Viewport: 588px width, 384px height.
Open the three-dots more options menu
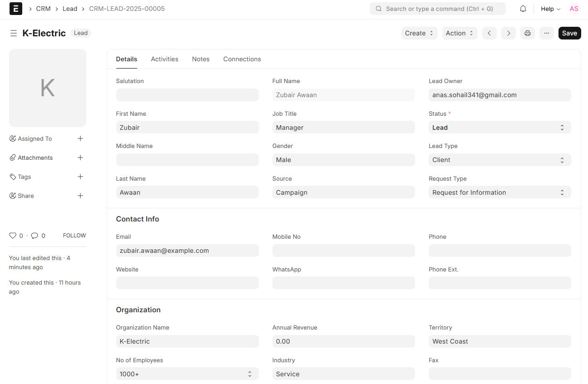point(546,33)
